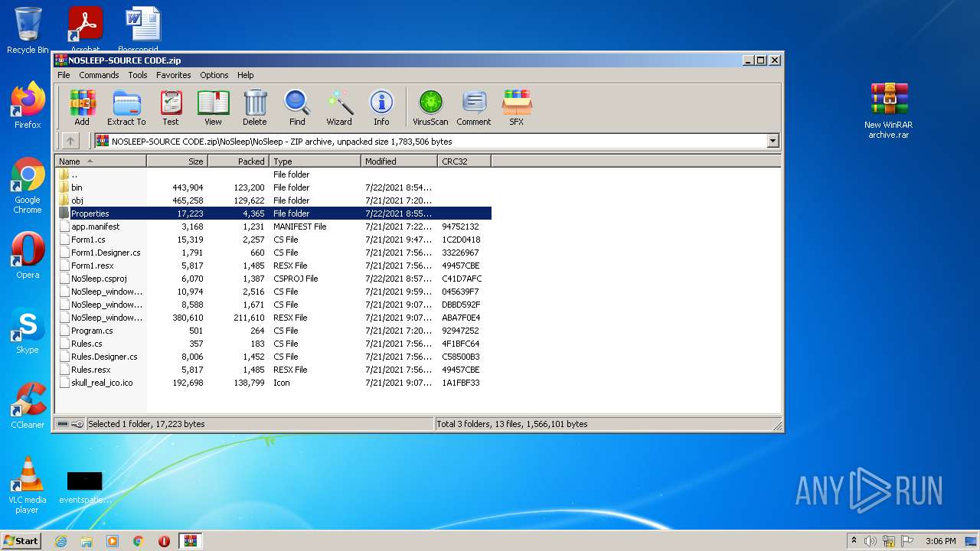Select app.manifest file
The image size is (980, 551).
click(273, 227)
